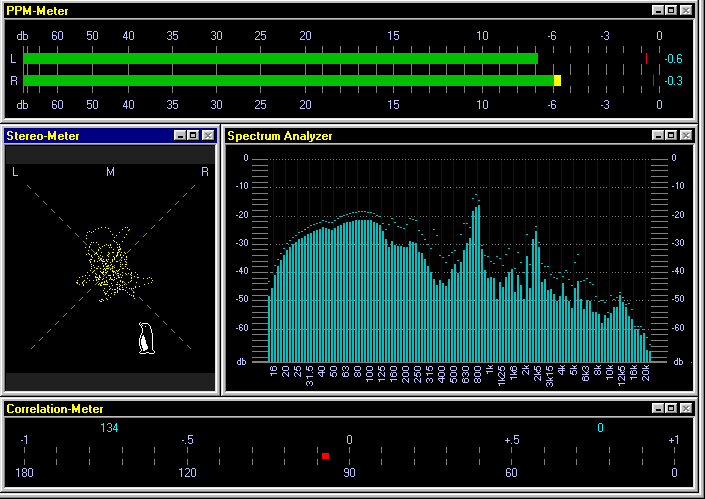The height and width of the screenshot is (499, 705).
Task: Click the red peak-hold marker on L channel
Action: coord(646,59)
